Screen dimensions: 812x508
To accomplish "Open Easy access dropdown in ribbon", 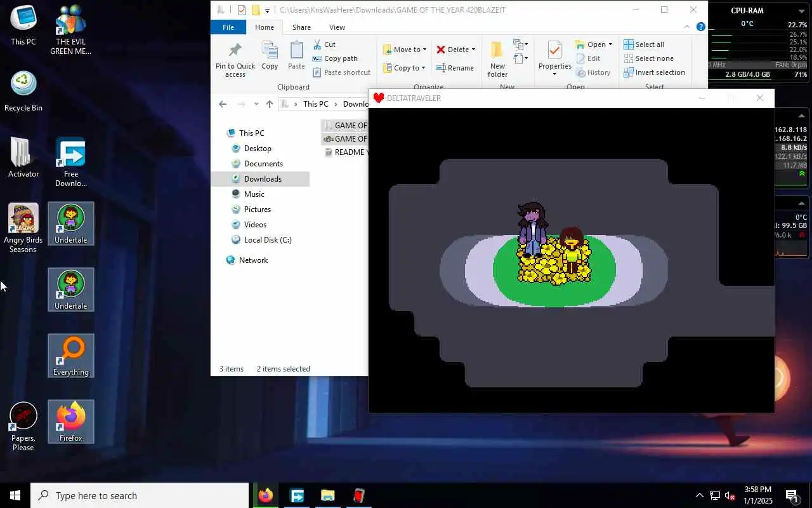I will click(521, 58).
